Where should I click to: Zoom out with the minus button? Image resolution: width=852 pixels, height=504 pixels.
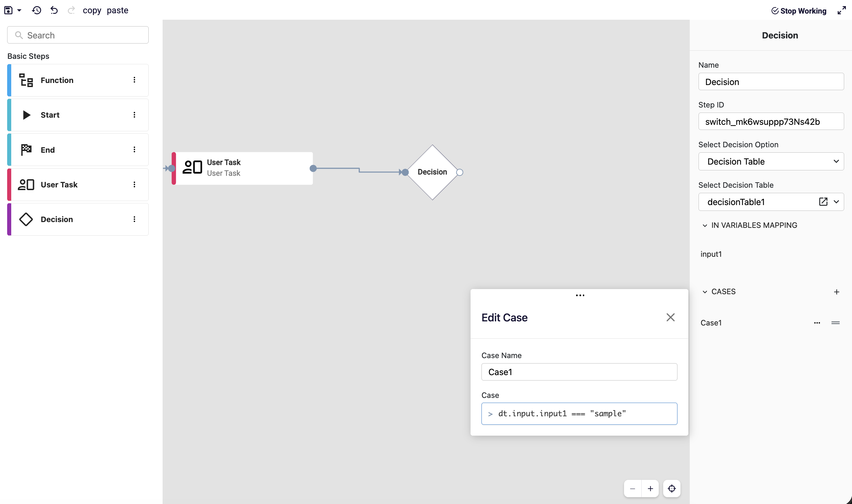click(633, 489)
